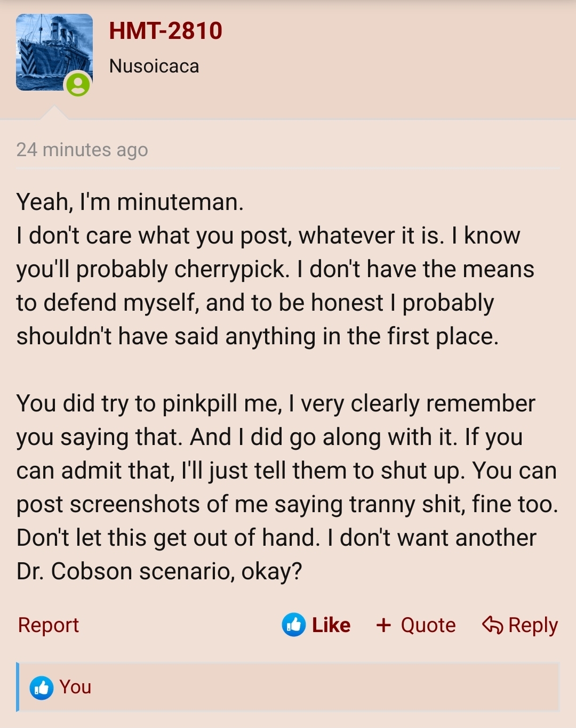Image resolution: width=576 pixels, height=728 pixels.
Task: Report this post
Action: coord(49,625)
